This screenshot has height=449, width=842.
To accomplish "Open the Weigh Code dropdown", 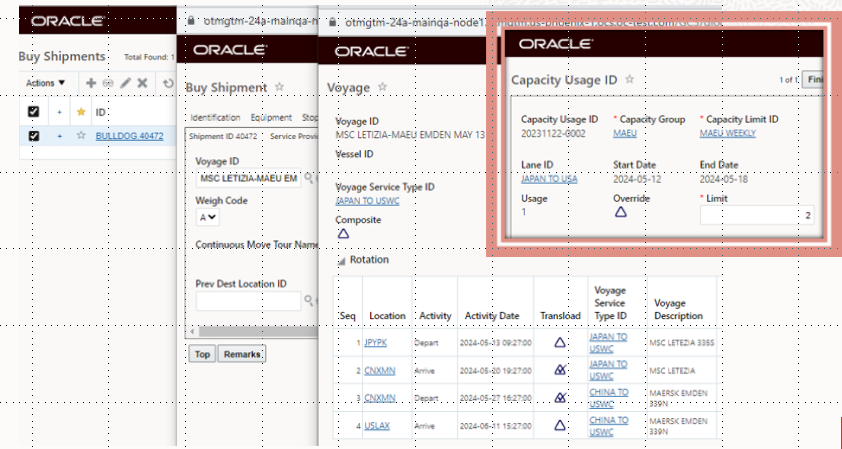I will coord(207,217).
